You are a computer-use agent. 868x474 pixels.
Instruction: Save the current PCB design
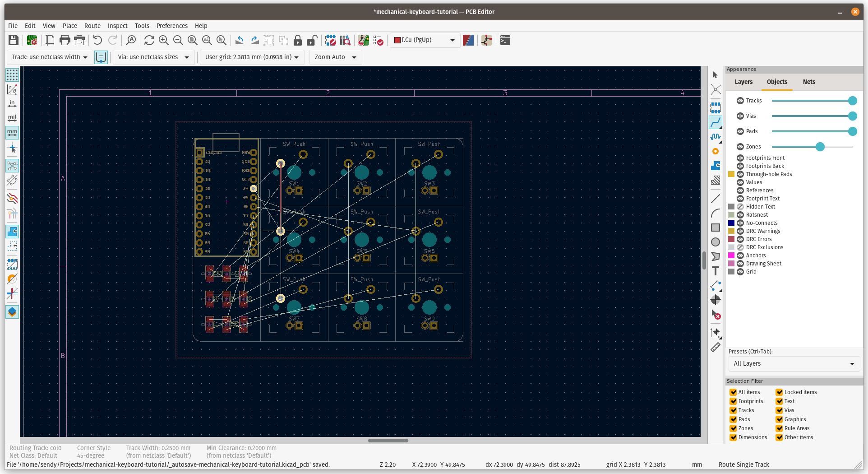[x=13, y=40]
